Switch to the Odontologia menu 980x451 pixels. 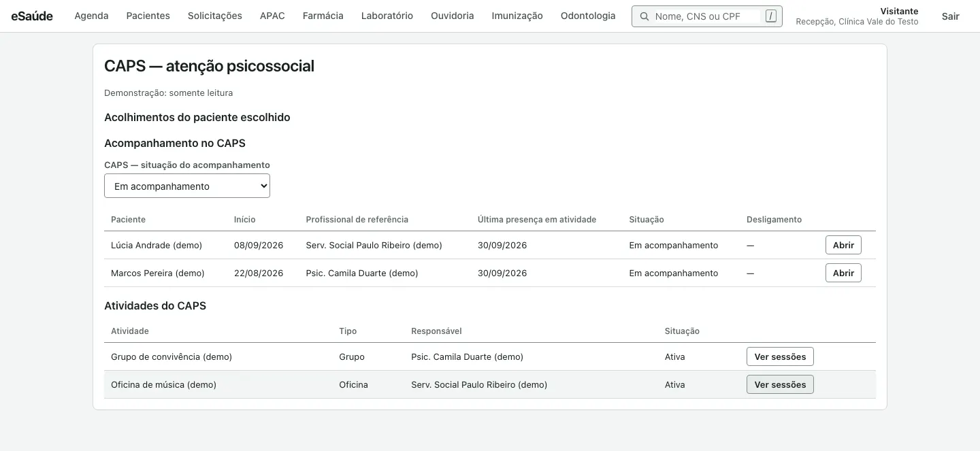[588, 16]
